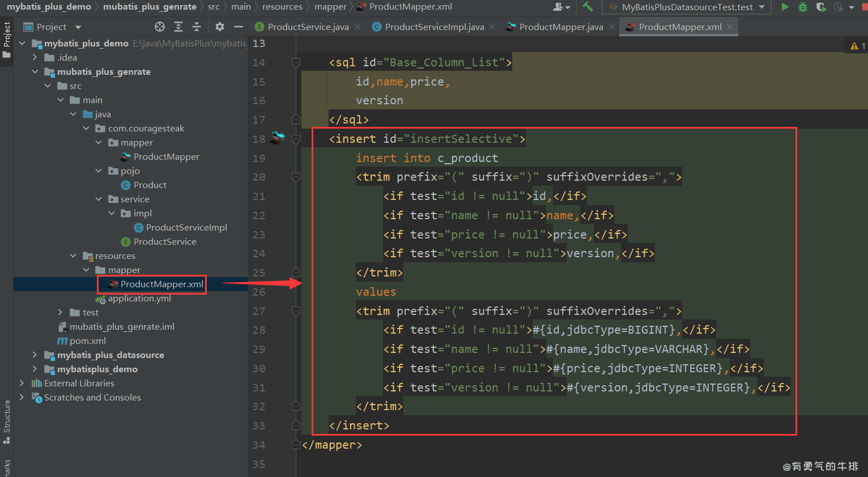Image resolution: width=868 pixels, height=477 pixels.
Task: Click the mapper breadcrumb in navigation bar
Action: coord(330,7)
